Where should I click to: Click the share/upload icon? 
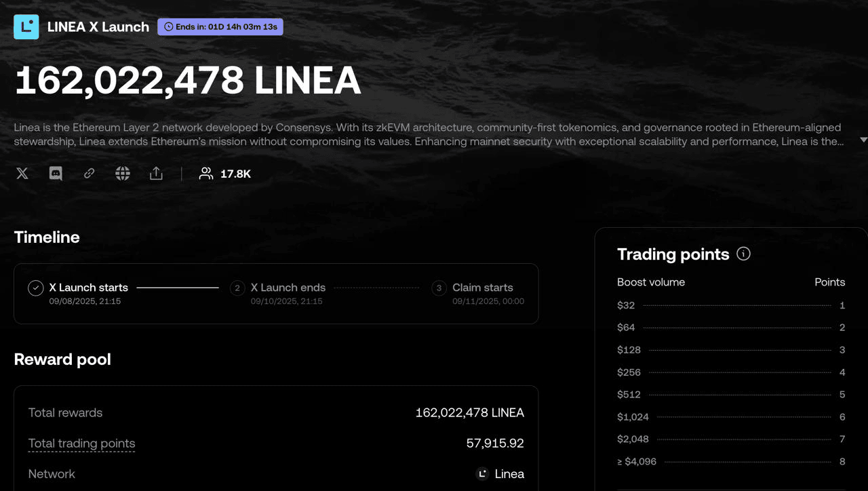[x=156, y=174]
